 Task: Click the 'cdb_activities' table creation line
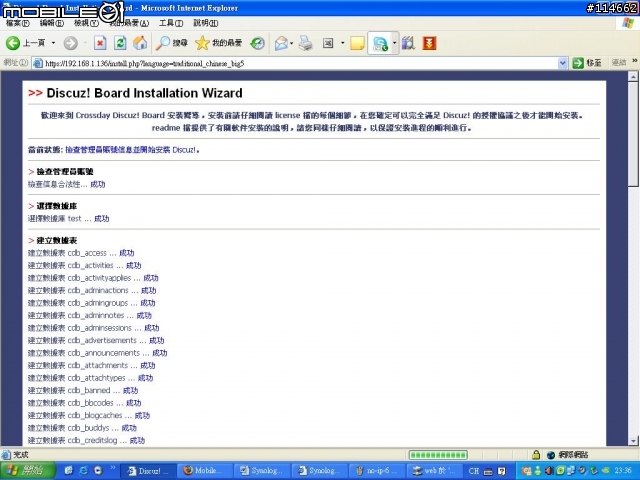point(84,265)
